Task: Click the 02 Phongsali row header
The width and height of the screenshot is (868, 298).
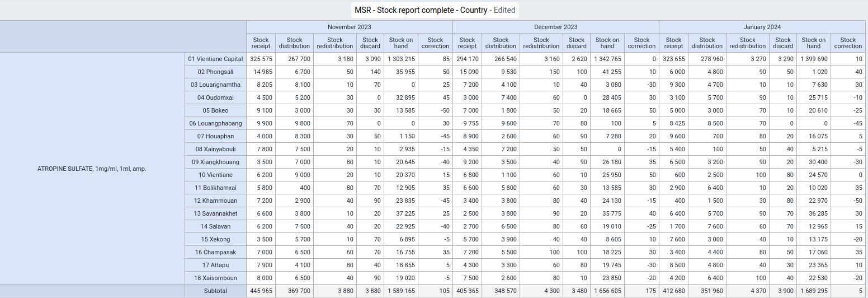Action: click(x=215, y=72)
